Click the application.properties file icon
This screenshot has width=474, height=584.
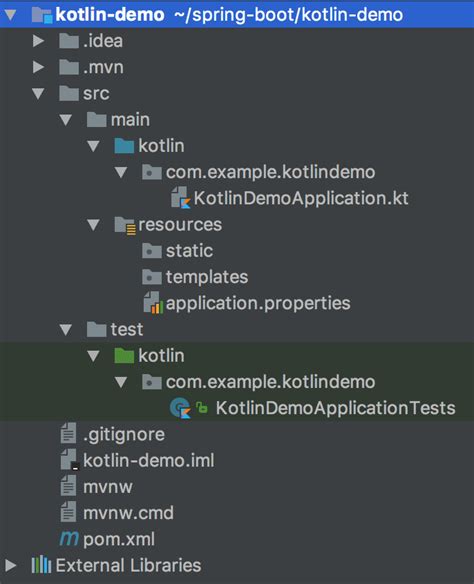pos(153,303)
